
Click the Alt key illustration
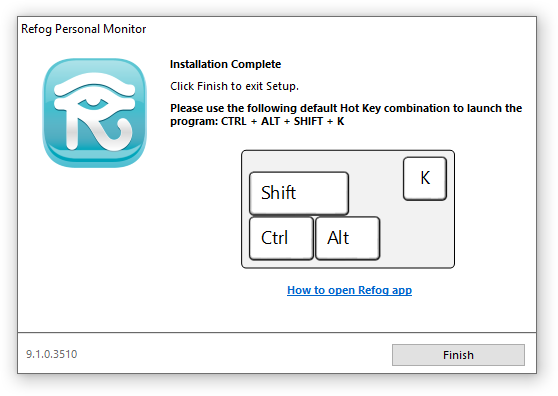347,238
